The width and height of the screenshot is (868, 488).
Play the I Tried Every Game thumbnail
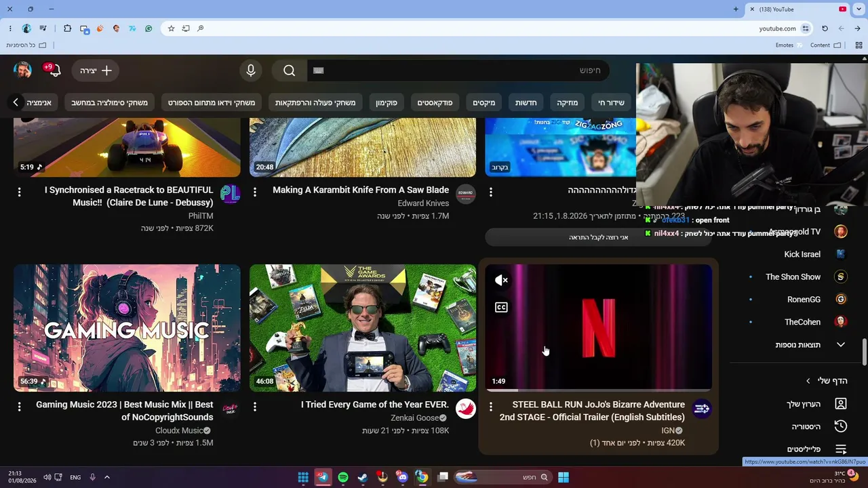pos(363,328)
